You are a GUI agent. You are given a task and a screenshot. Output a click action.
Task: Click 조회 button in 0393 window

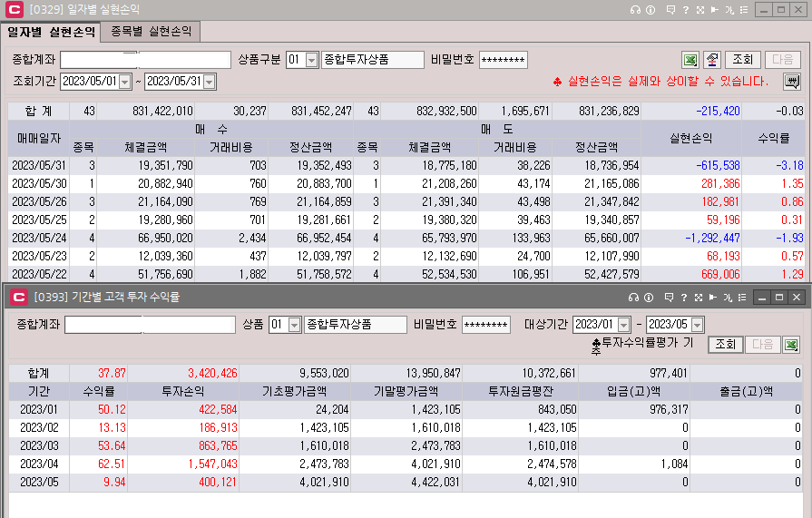coord(726,345)
